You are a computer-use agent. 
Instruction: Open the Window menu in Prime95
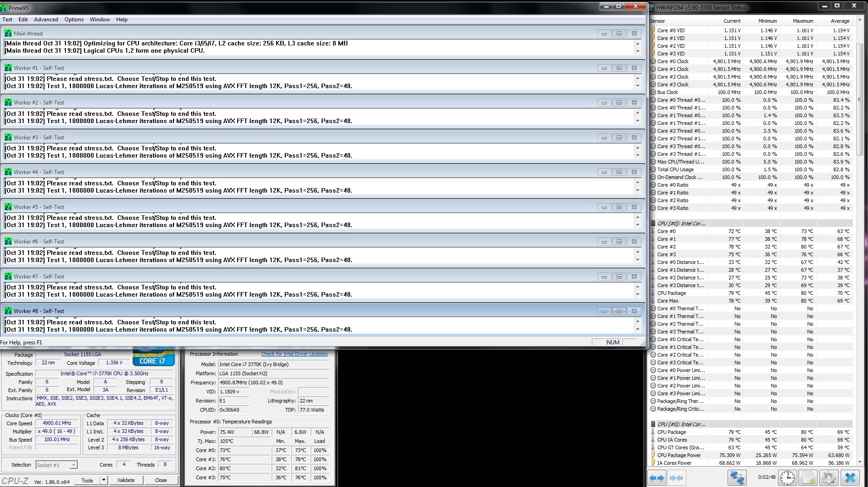100,20
